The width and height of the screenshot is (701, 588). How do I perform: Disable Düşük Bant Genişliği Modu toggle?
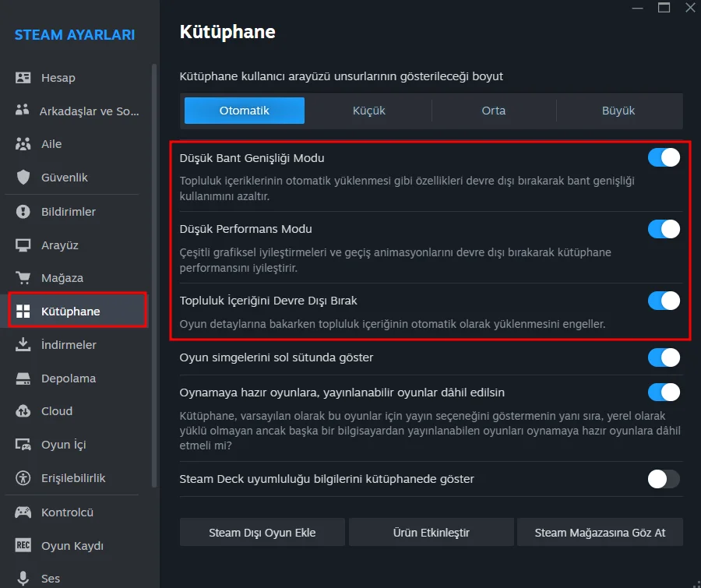pyautogui.click(x=664, y=158)
